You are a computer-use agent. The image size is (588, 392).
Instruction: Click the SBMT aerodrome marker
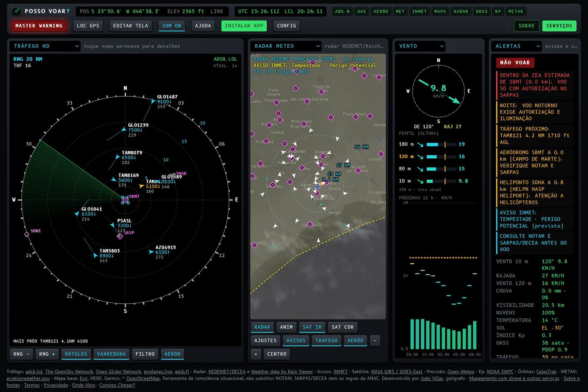point(125,200)
